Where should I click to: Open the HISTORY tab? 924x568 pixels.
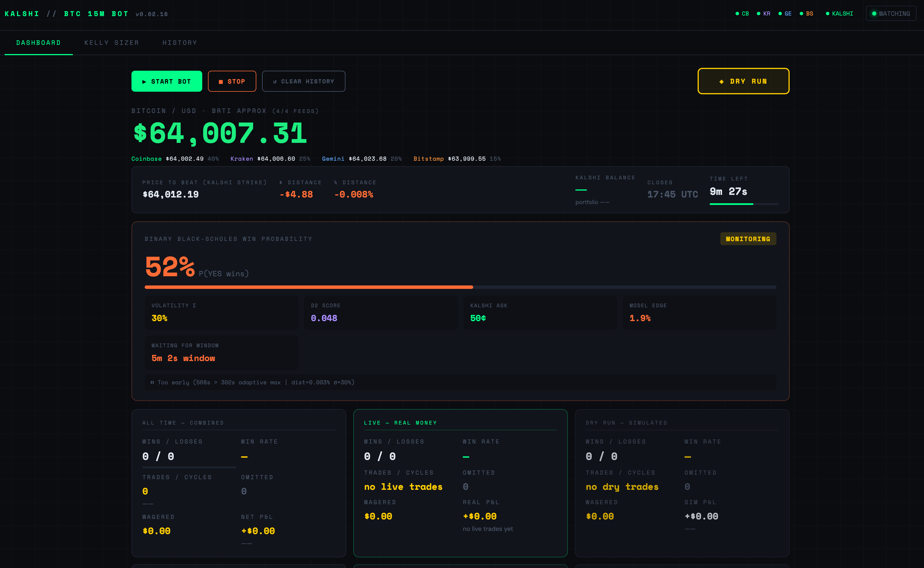pyautogui.click(x=180, y=43)
